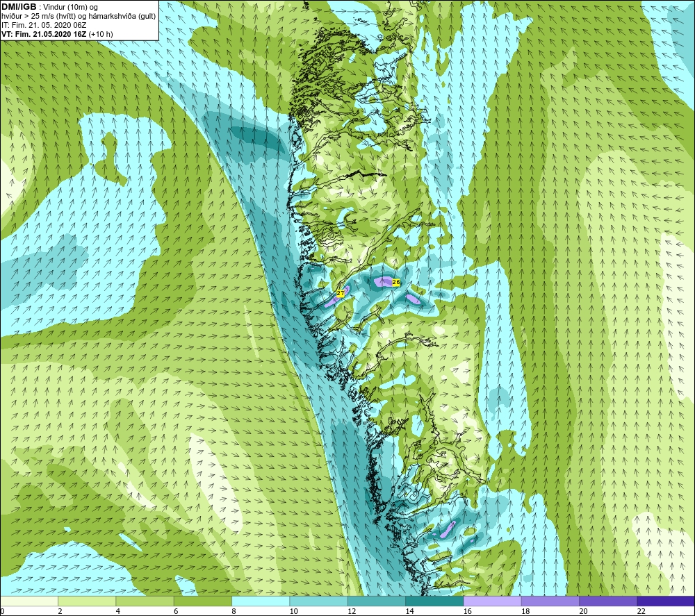Viewport: 695px width, 616px height.
Task: Select the 14–16 m/s dark teal legend swatch
Action: 434,601
